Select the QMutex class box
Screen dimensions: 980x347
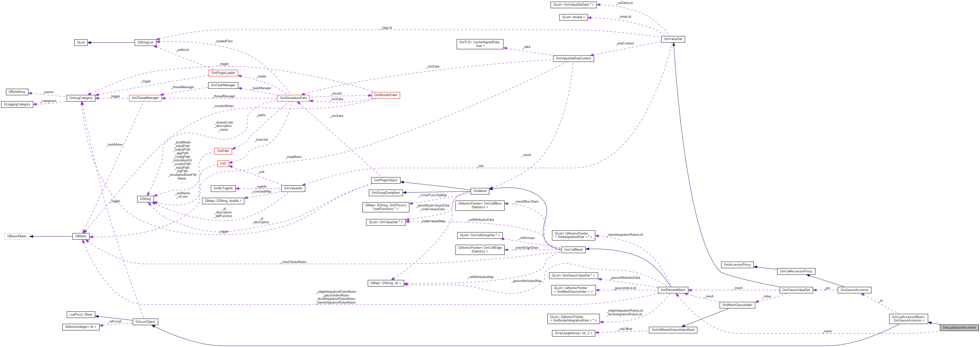(81, 236)
